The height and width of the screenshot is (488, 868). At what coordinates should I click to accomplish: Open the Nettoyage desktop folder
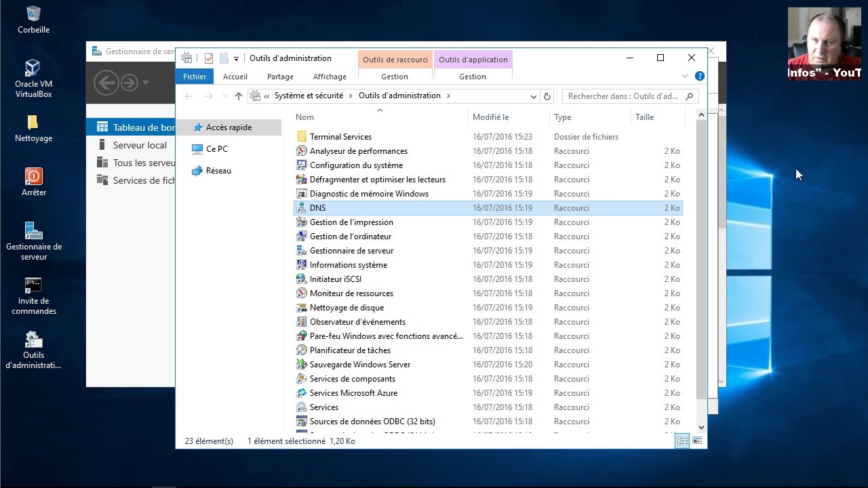pyautogui.click(x=33, y=127)
